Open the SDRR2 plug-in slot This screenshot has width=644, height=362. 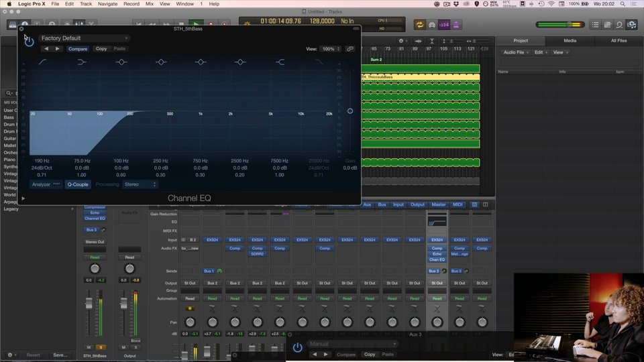257,254
